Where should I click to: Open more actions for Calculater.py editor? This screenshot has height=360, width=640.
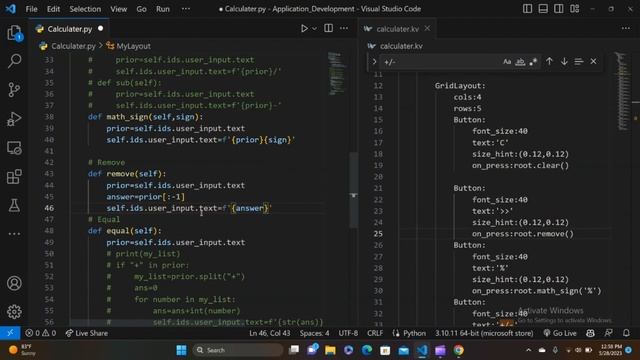344,28
